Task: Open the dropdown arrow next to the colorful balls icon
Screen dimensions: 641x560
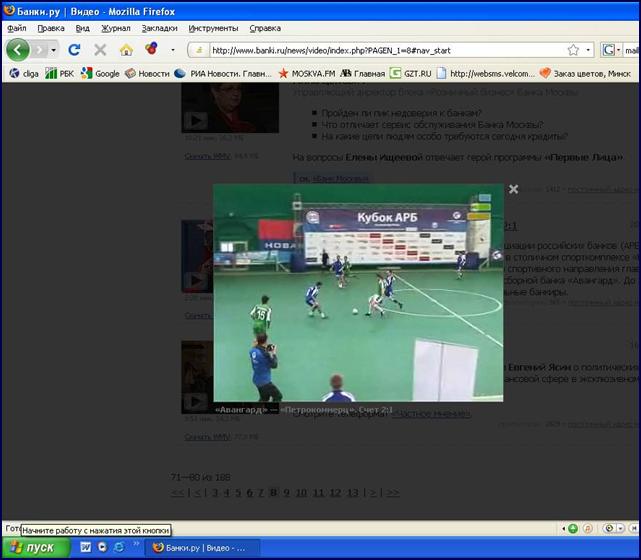Action: pyautogui.click(x=173, y=50)
